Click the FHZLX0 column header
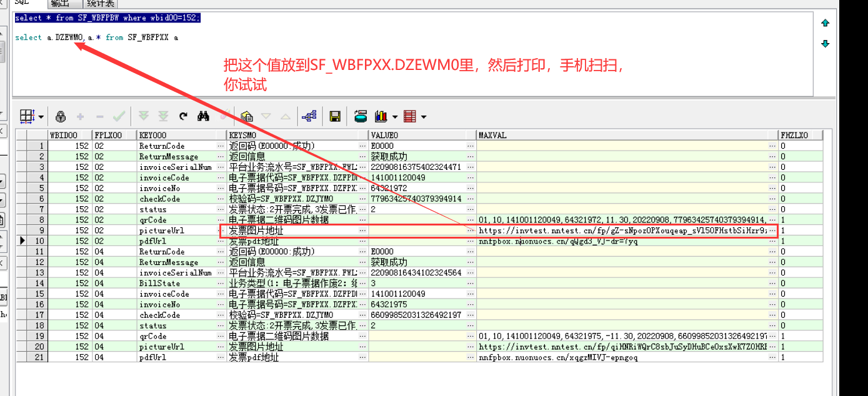 coord(801,135)
